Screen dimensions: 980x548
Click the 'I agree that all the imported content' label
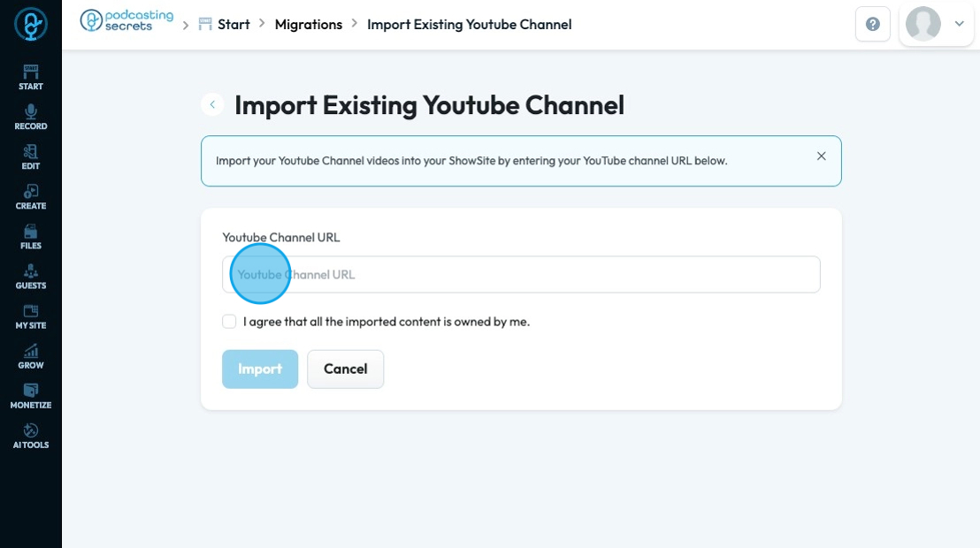click(x=387, y=322)
